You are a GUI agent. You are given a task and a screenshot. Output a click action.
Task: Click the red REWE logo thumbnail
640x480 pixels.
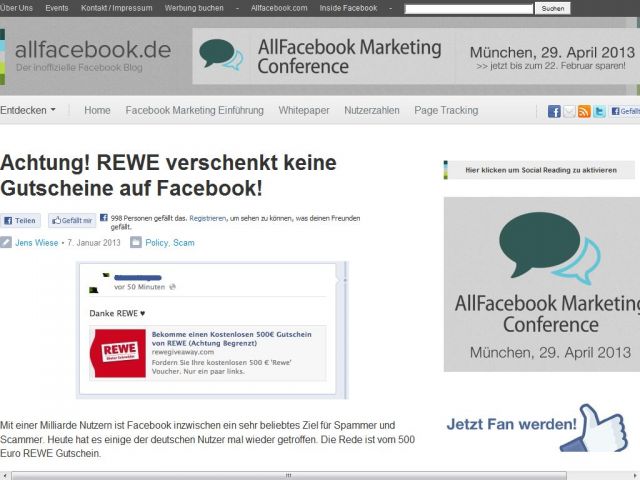[118, 353]
